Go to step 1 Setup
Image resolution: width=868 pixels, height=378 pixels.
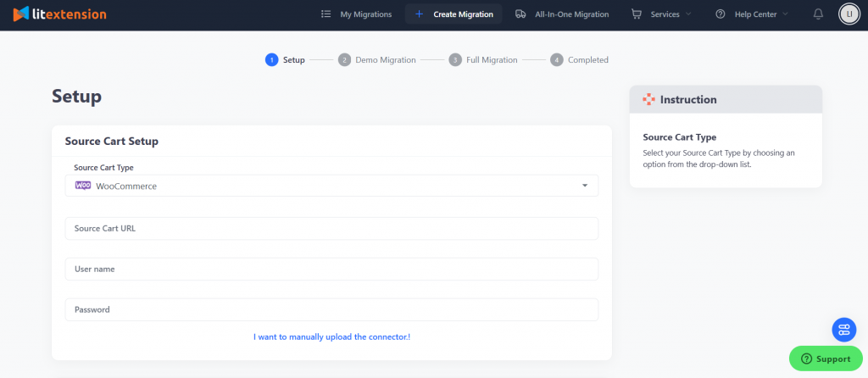pos(285,60)
